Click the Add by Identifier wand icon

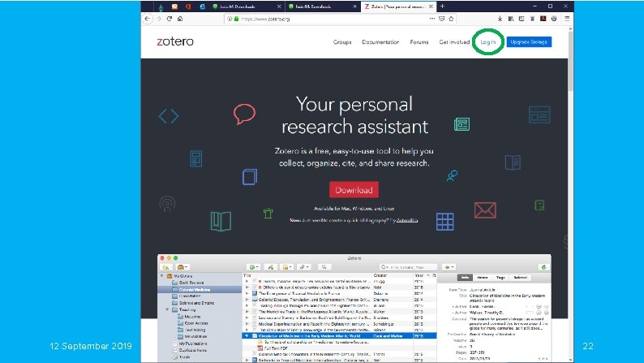click(x=271, y=267)
